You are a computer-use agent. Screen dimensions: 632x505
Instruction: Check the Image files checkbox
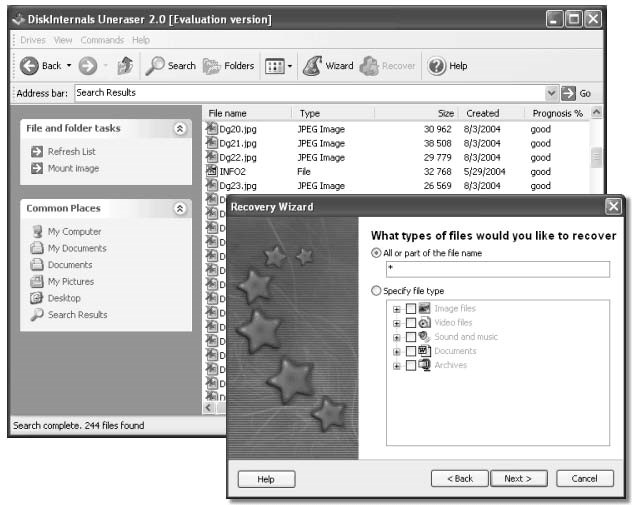[x=411, y=309]
